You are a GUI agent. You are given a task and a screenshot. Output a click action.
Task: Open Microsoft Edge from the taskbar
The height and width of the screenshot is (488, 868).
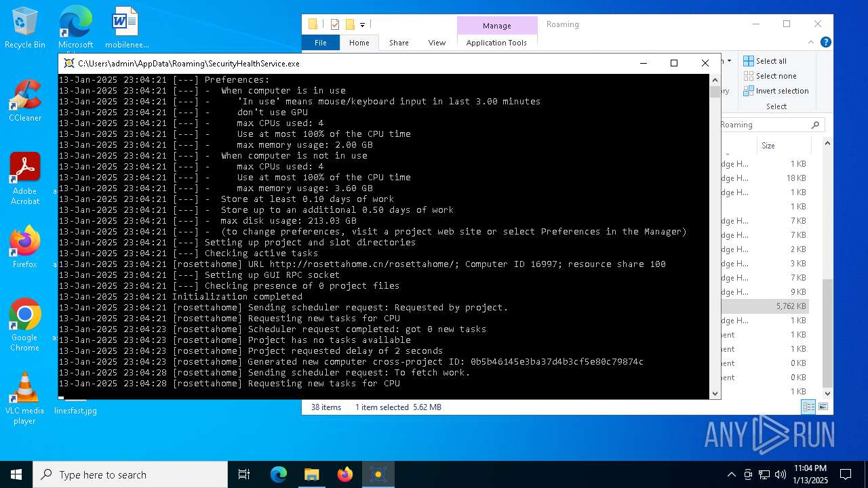pyautogui.click(x=279, y=474)
